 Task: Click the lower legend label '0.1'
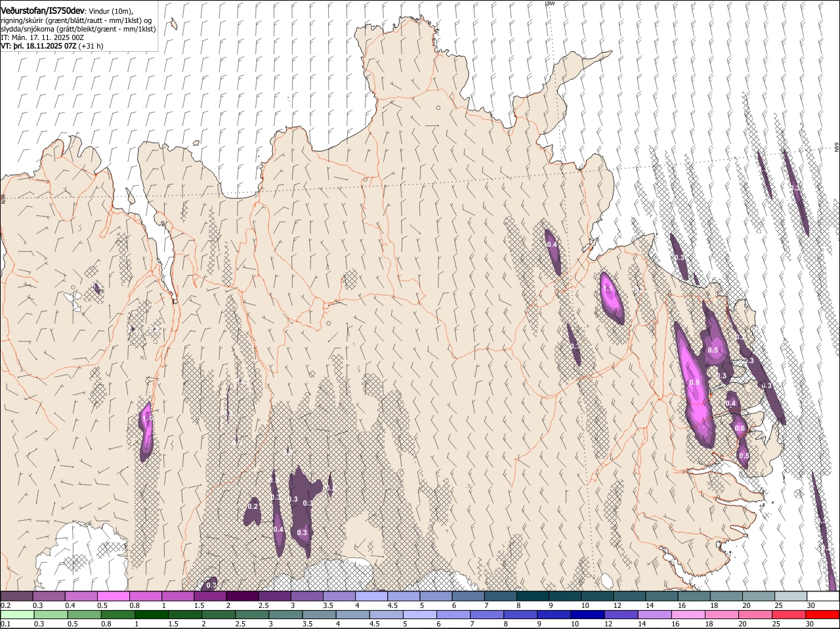5,624
